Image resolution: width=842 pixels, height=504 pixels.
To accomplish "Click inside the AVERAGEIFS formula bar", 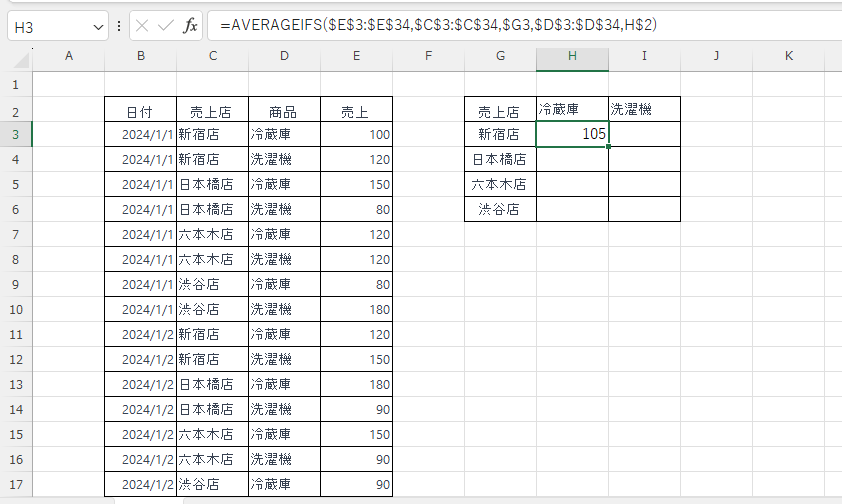I will tap(526, 25).
